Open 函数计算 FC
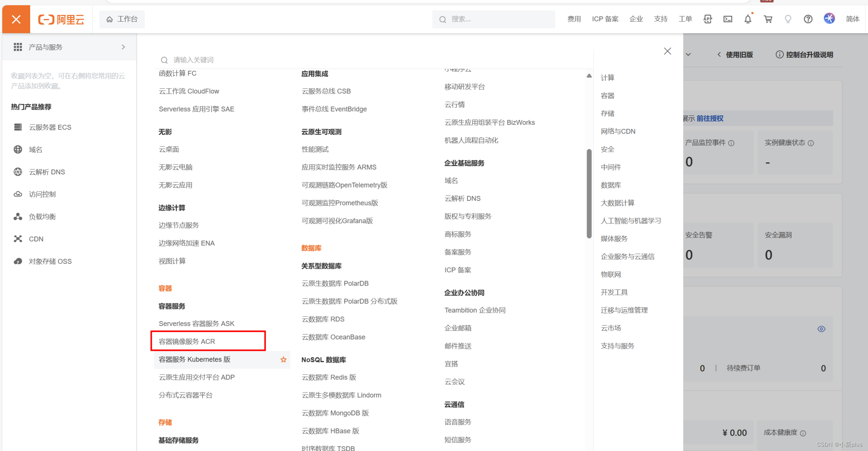The image size is (868, 451). click(x=177, y=73)
